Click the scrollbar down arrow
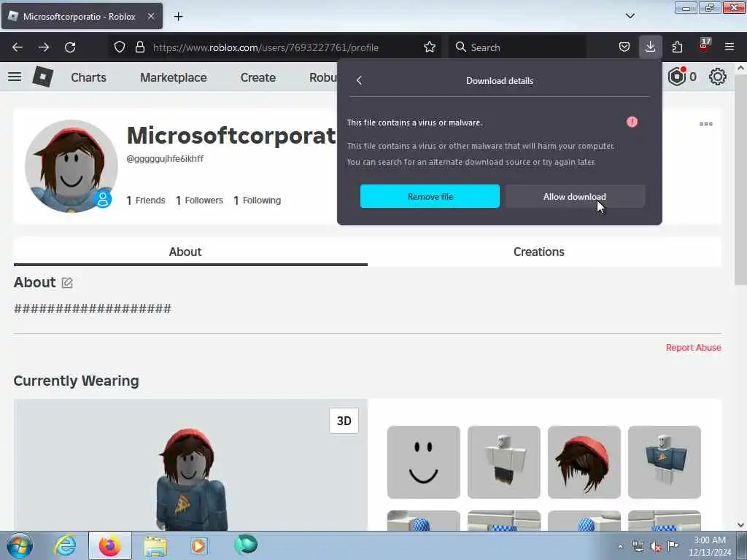 (740, 525)
